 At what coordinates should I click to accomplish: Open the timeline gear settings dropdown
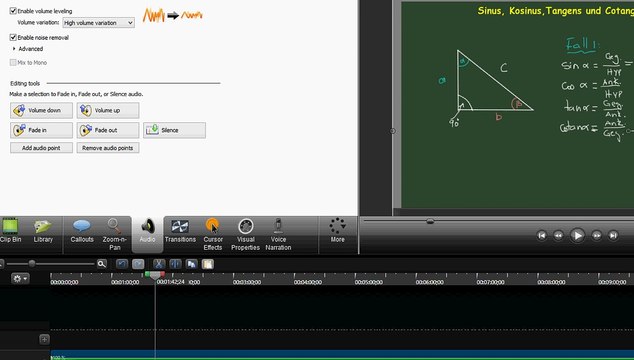pos(20,278)
